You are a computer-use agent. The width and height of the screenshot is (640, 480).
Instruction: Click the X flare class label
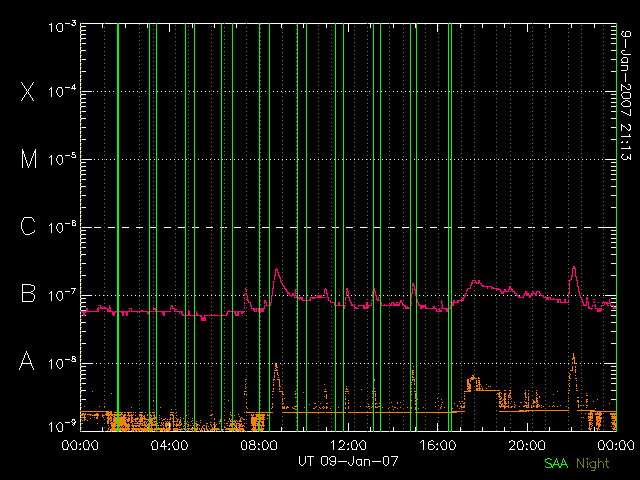click(x=28, y=91)
